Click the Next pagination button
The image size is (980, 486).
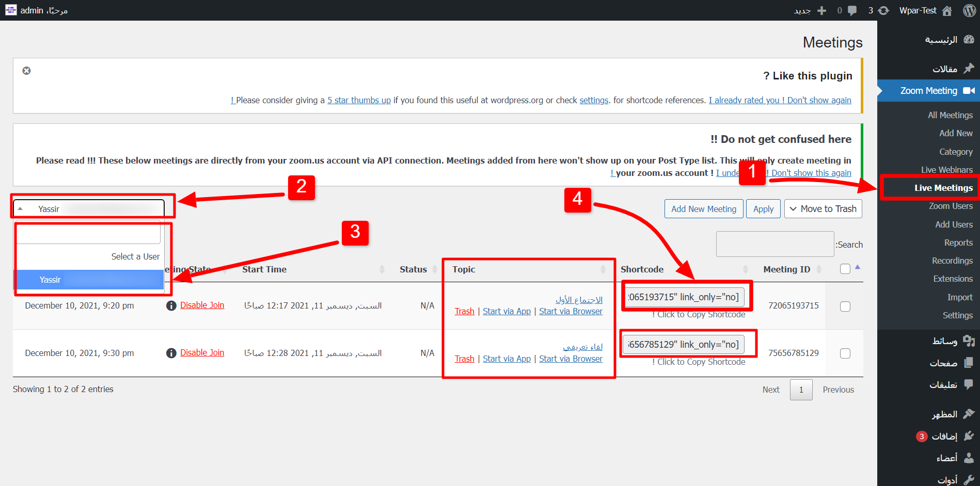click(771, 390)
